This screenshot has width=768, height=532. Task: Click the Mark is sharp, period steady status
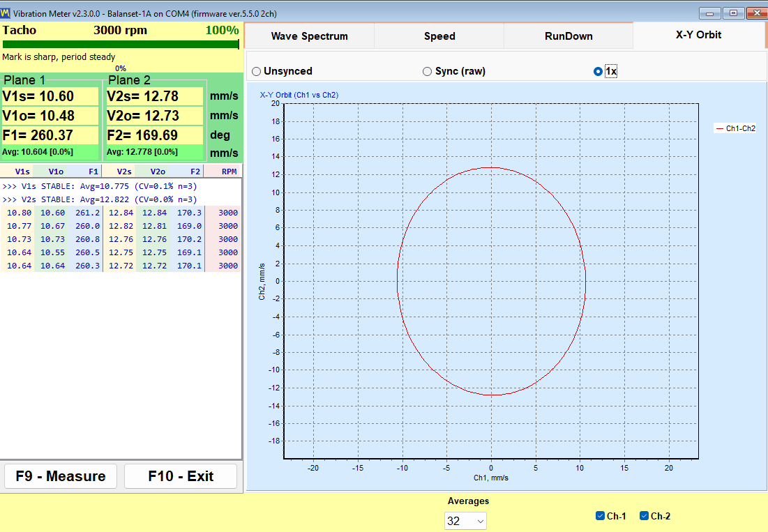tap(59, 56)
